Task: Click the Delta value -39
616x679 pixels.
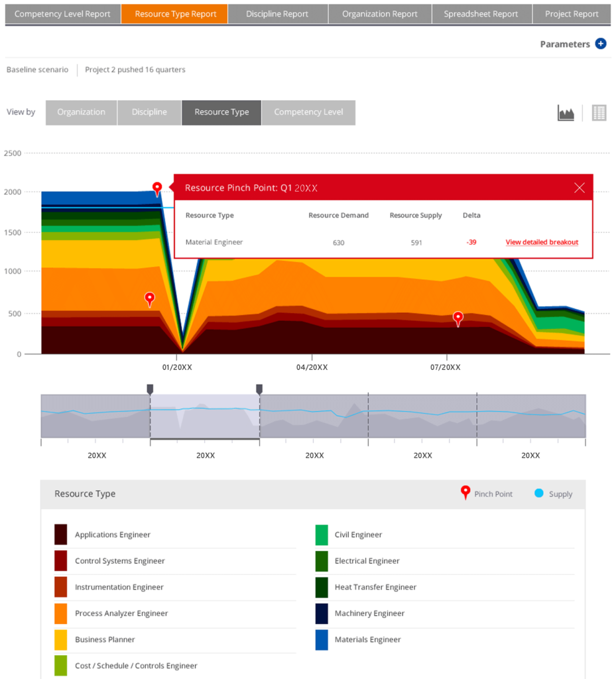Action: [471, 243]
